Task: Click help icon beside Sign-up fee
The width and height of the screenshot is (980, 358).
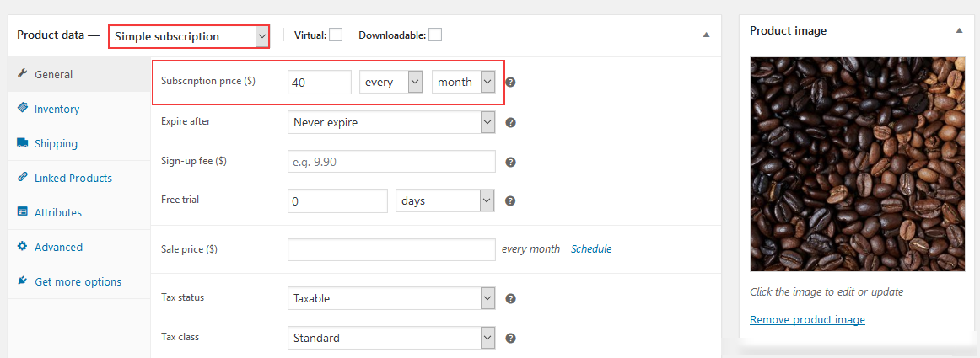Action: [510, 163]
